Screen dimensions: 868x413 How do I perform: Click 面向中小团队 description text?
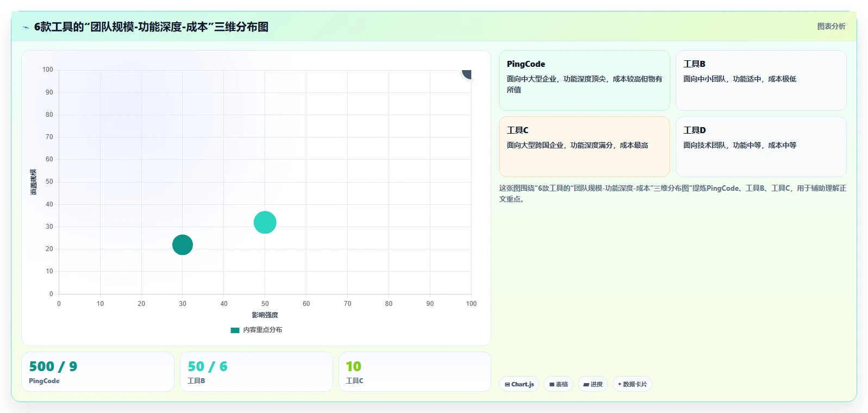(x=740, y=79)
